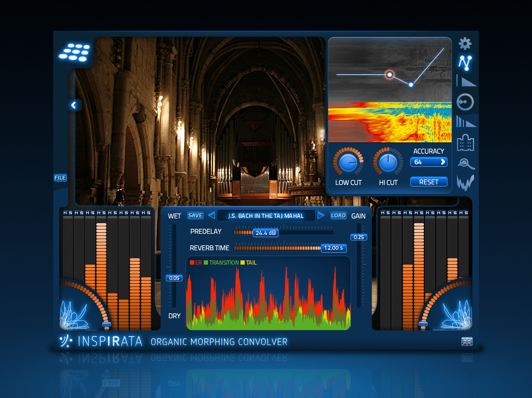This screenshot has width=532, height=398.
Task: Click the Inspirata logo symbol at bottom
Action: [x=65, y=341]
